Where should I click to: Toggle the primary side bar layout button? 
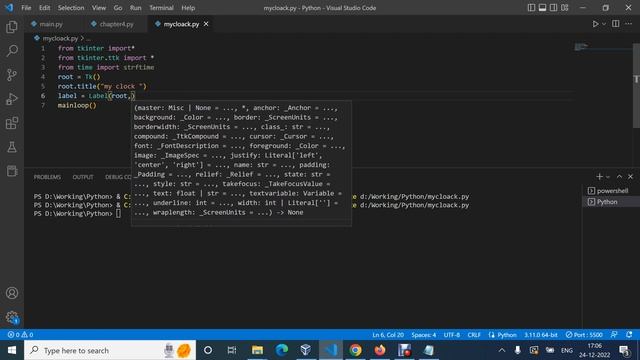531,8
